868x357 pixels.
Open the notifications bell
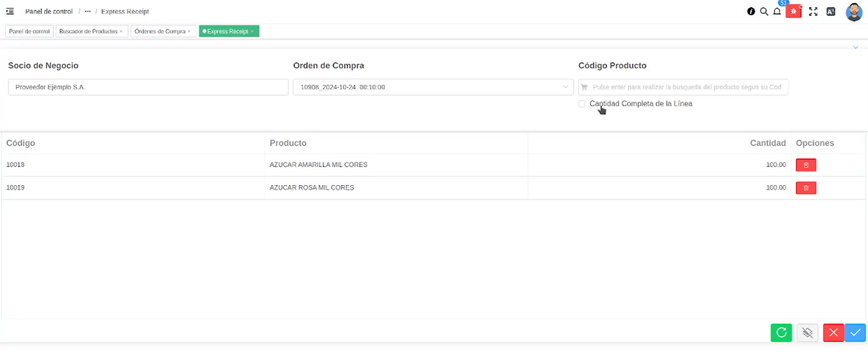[777, 11]
